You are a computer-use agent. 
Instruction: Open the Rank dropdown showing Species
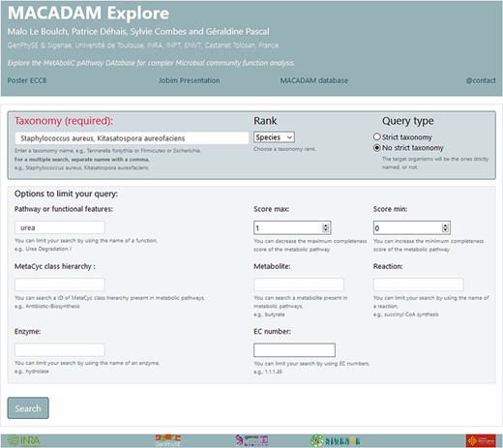tap(274, 137)
